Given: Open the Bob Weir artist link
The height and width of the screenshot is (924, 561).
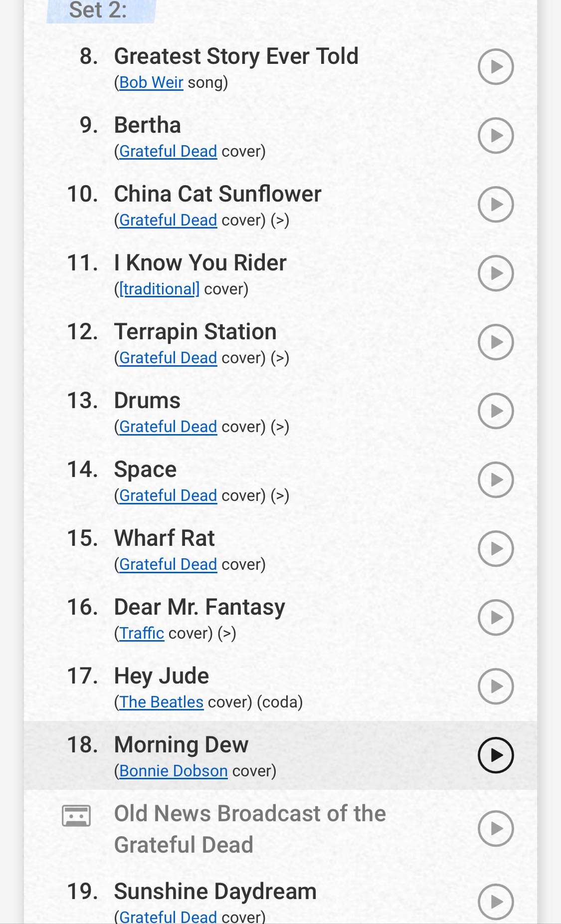Looking at the screenshot, I should click(151, 82).
